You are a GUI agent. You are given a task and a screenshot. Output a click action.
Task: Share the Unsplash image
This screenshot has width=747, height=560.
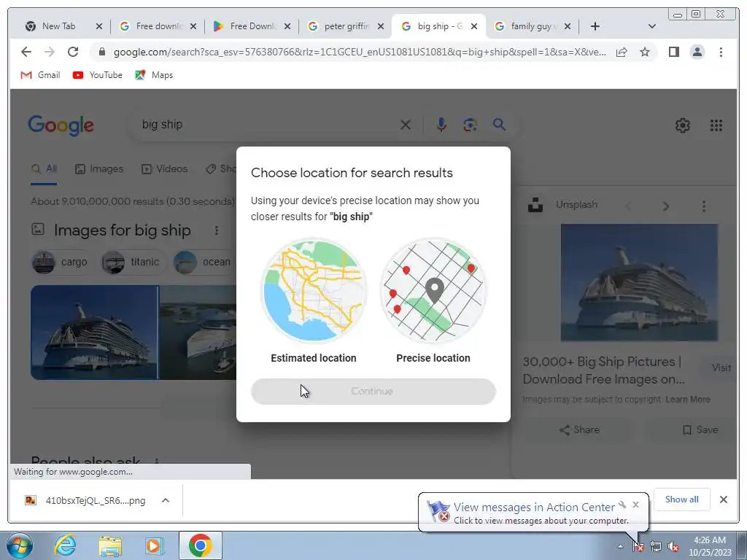tap(579, 430)
